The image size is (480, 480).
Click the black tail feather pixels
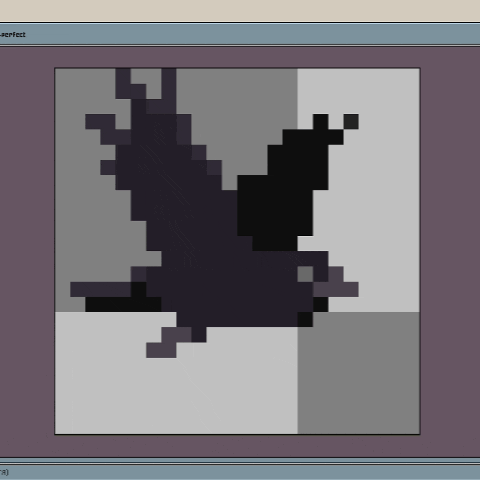tap(123, 304)
